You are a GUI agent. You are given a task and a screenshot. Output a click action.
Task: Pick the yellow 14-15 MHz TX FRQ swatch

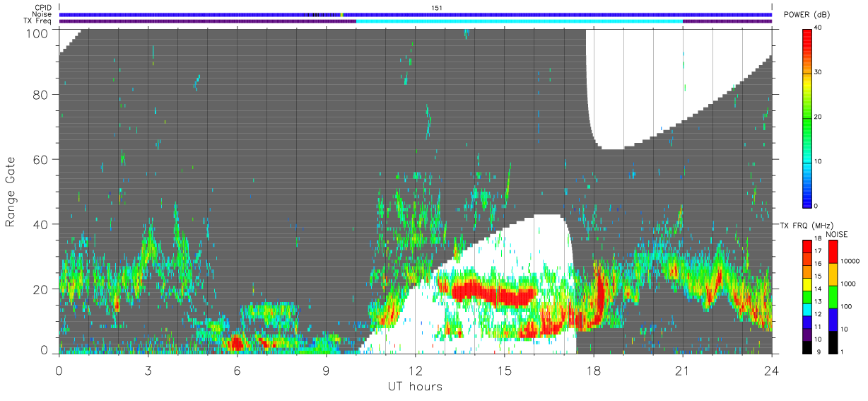coord(808,284)
